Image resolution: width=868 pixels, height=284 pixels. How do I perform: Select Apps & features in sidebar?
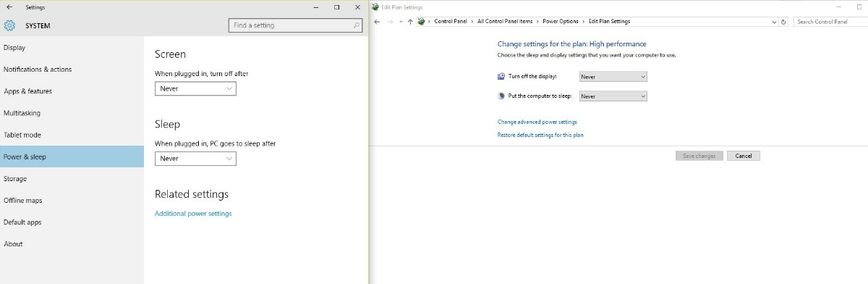(72, 91)
